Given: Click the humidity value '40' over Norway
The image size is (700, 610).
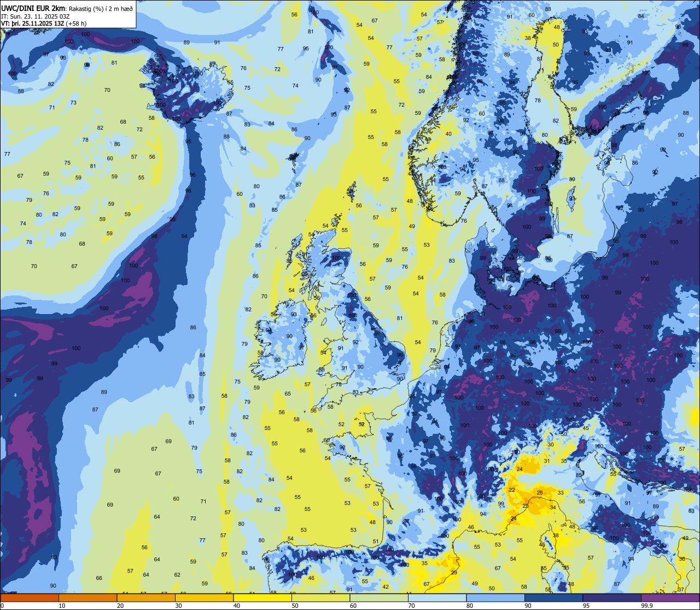Looking at the screenshot, I should pyautogui.click(x=448, y=133).
